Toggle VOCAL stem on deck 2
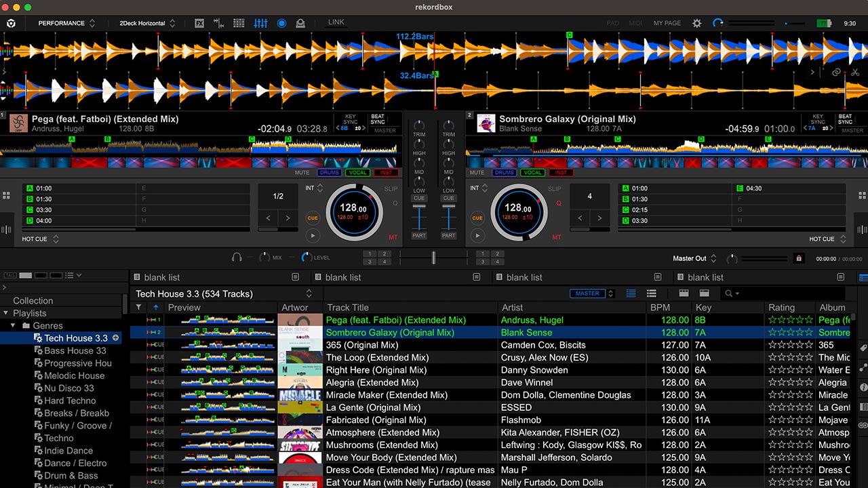This screenshot has width=868, height=488. [x=532, y=173]
